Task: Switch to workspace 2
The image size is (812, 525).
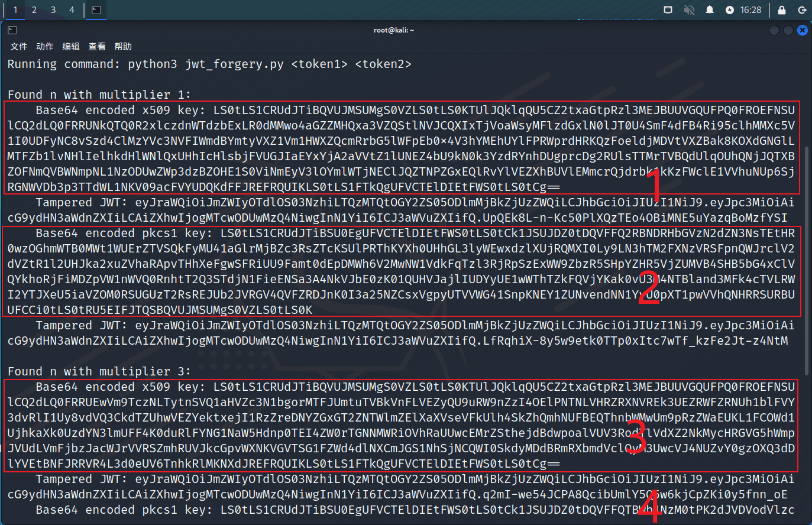Action: click(x=34, y=10)
